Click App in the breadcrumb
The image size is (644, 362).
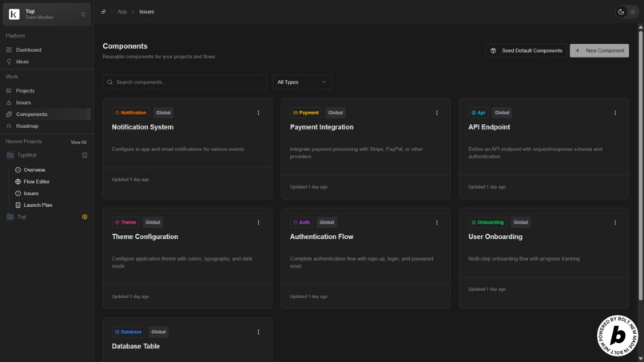point(122,11)
